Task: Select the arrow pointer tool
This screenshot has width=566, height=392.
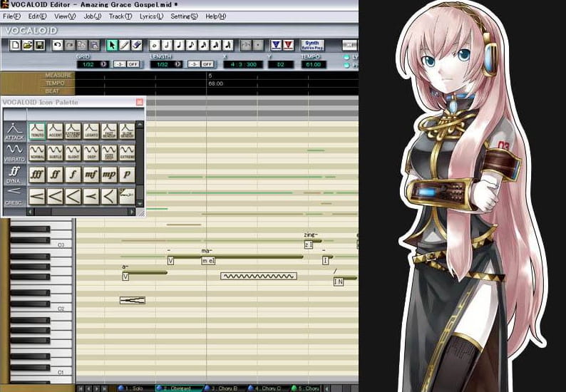Action: click(x=112, y=45)
